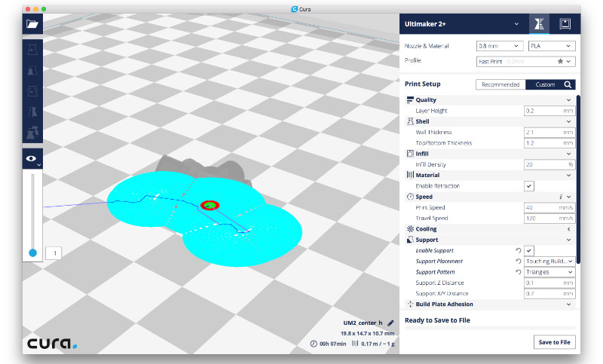Click the Ready to Save to File text
This screenshot has width=603, height=364.
(437, 320)
